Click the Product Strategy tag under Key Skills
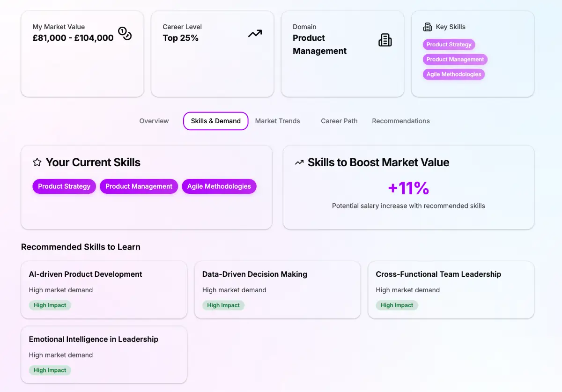Screen dimensions: 562x392 tap(449, 44)
